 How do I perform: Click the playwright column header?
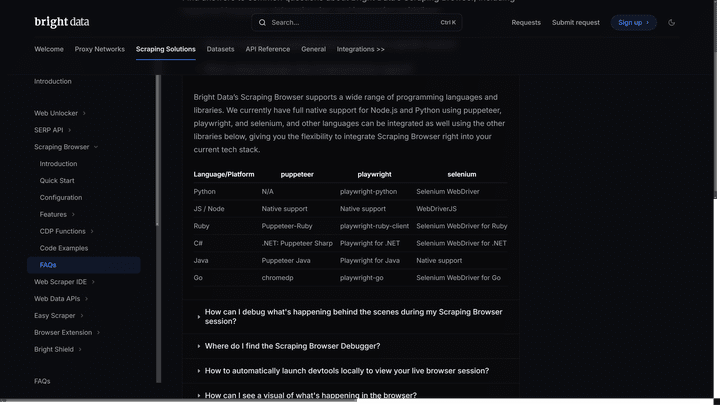[374, 174]
